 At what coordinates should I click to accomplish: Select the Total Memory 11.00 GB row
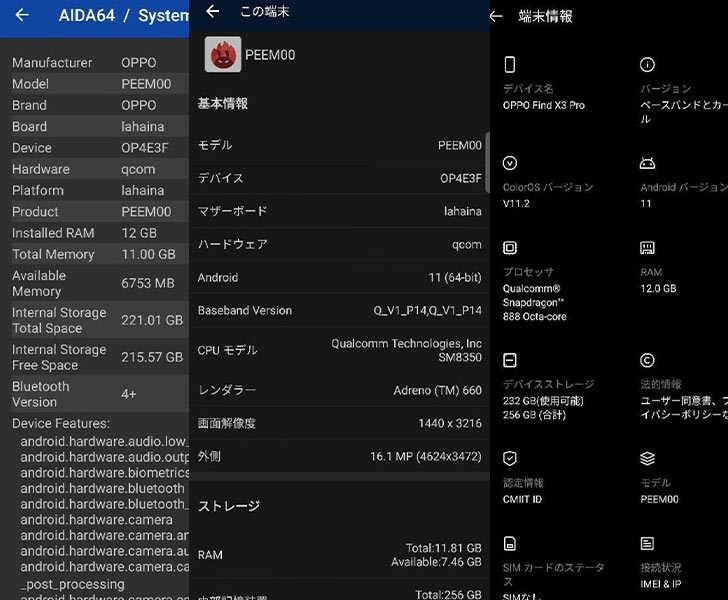(100, 254)
